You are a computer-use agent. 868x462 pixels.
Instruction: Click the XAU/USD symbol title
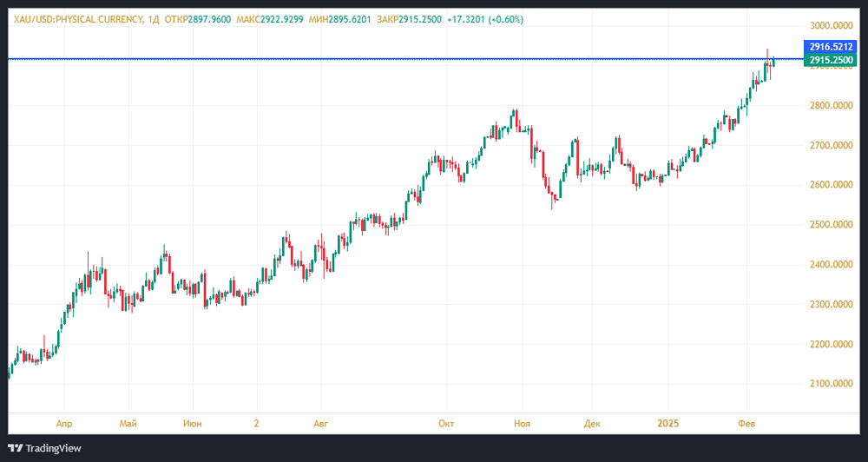(74, 19)
